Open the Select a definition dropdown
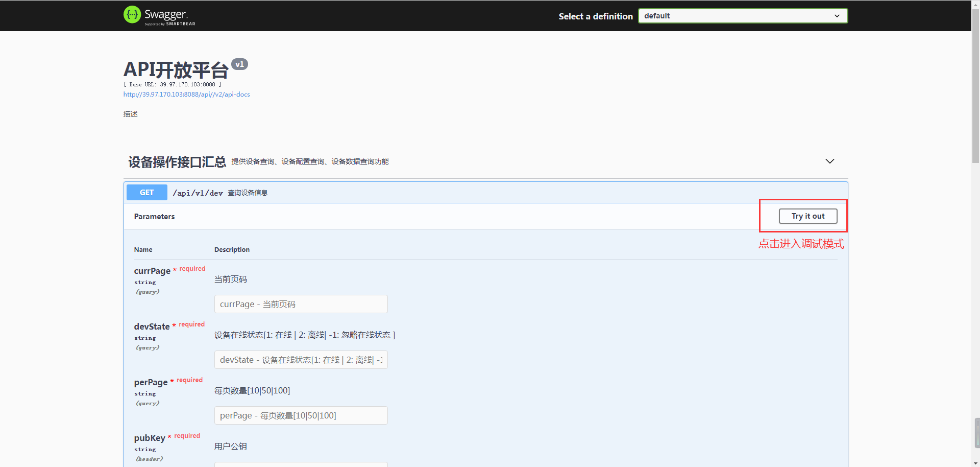 pos(743,16)
